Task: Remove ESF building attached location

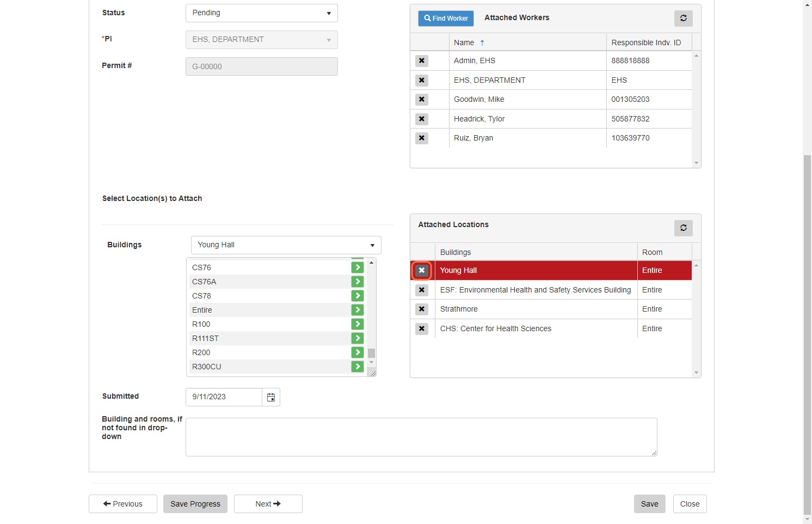Action: tap(422, 290)
